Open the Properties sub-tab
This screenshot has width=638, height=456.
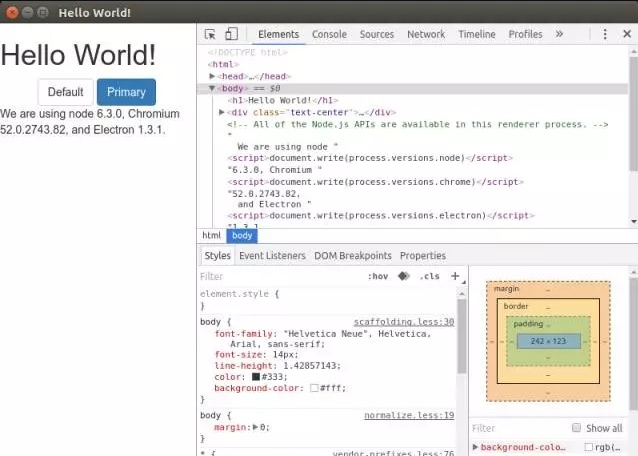tap(423, 256)
